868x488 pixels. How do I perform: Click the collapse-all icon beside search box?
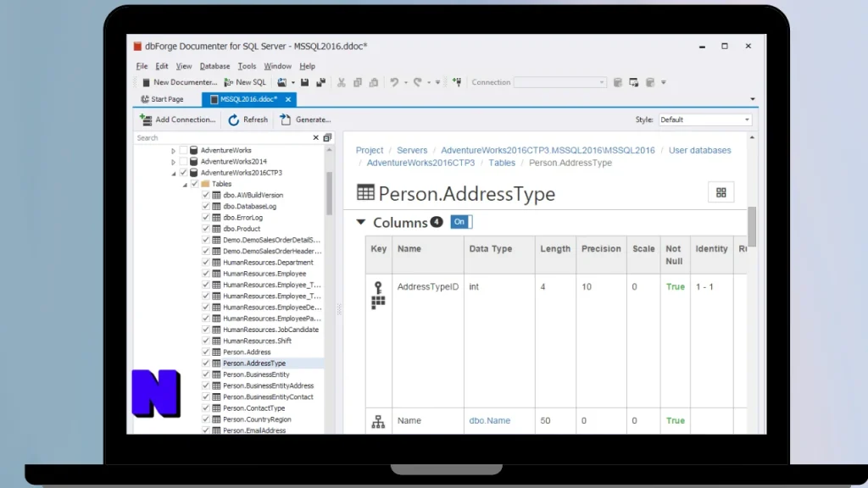click(x=327, y=138)
